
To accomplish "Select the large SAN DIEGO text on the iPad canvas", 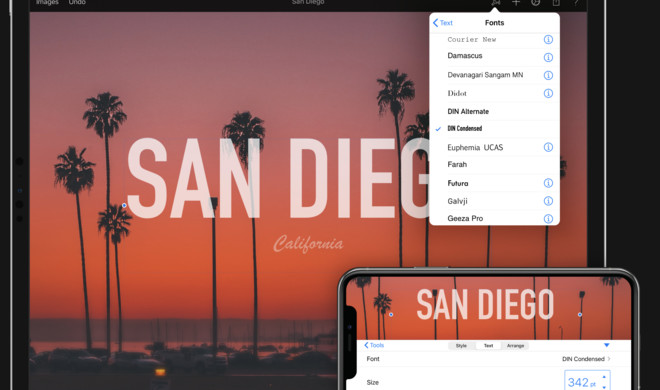I will [278, 178].
